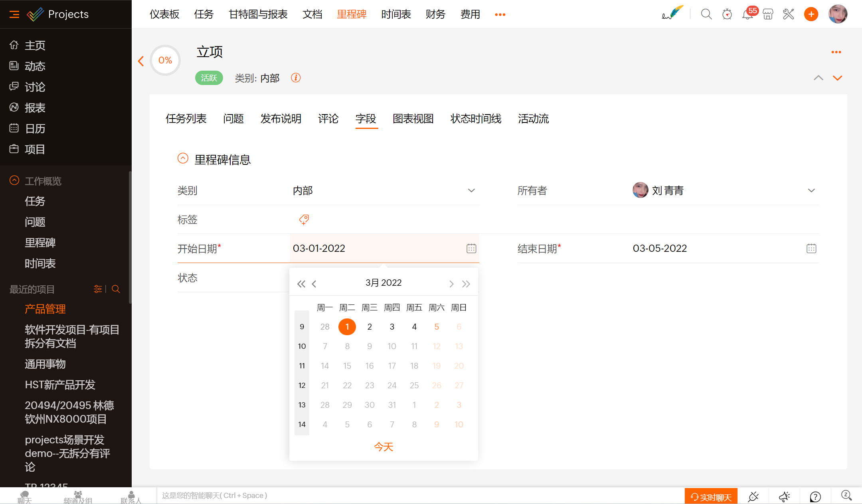862x504 pixels.
Task: Click the orange plus add button
Action: (x=811, y=15)
